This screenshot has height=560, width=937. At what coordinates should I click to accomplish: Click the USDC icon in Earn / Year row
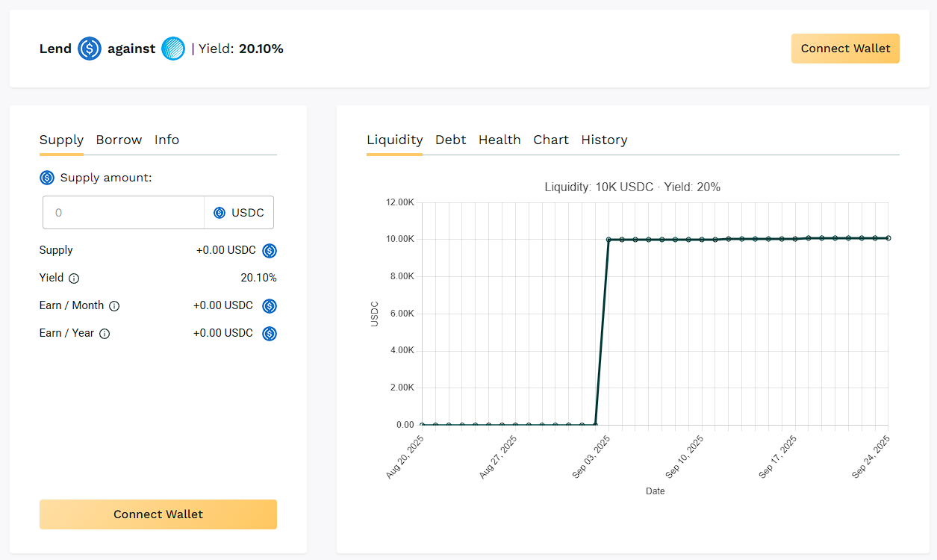[270, 334]
